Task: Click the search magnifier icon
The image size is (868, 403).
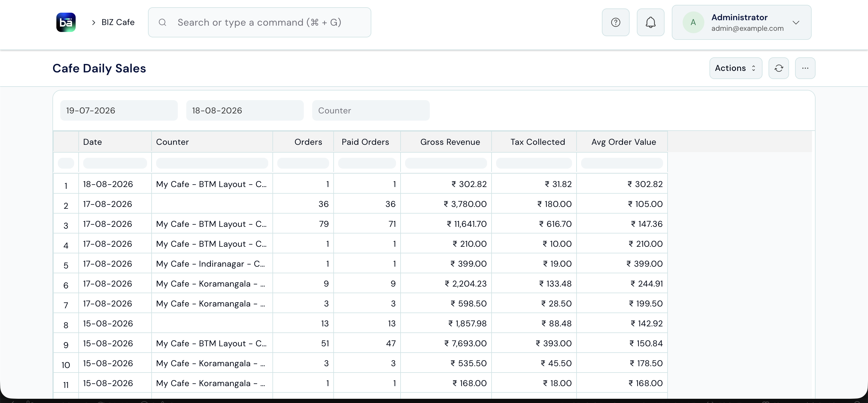Action: [162, 22]
